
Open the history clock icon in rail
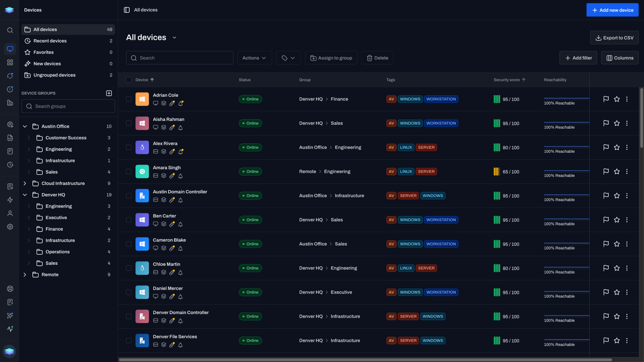(x=10, y=165)
